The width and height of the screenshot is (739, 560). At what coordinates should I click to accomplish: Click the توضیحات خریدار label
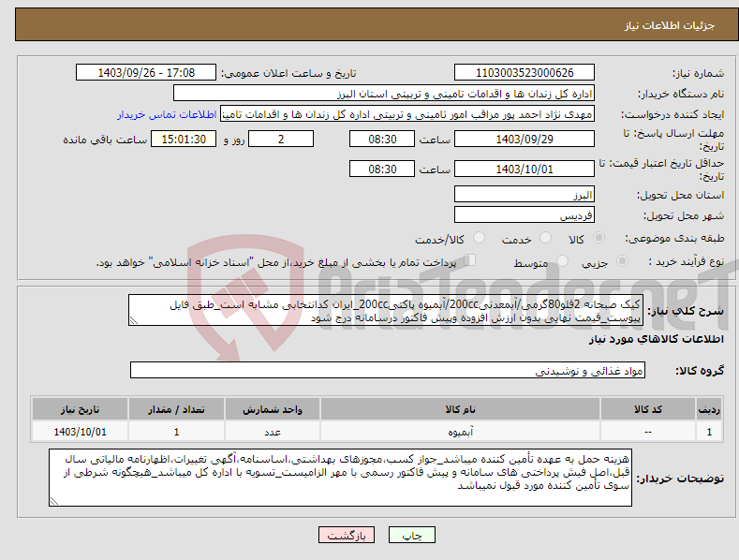(680, 479)
